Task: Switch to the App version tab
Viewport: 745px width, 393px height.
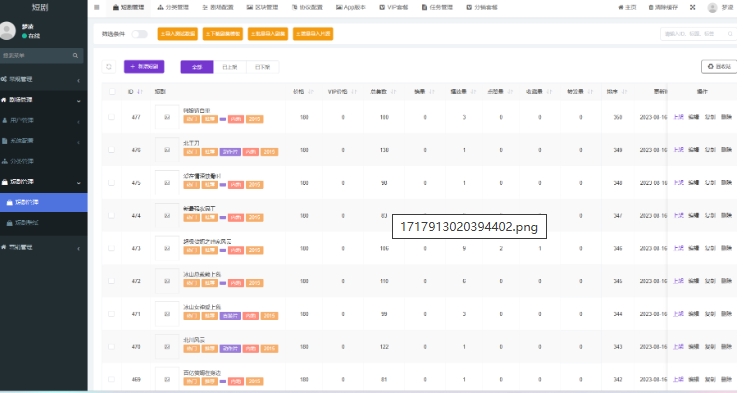Action: (x=351, y=8)
